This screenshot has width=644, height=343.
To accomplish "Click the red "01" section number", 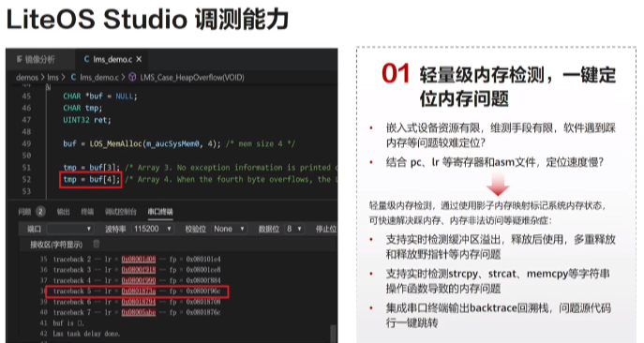I will (x=396, y=74).
